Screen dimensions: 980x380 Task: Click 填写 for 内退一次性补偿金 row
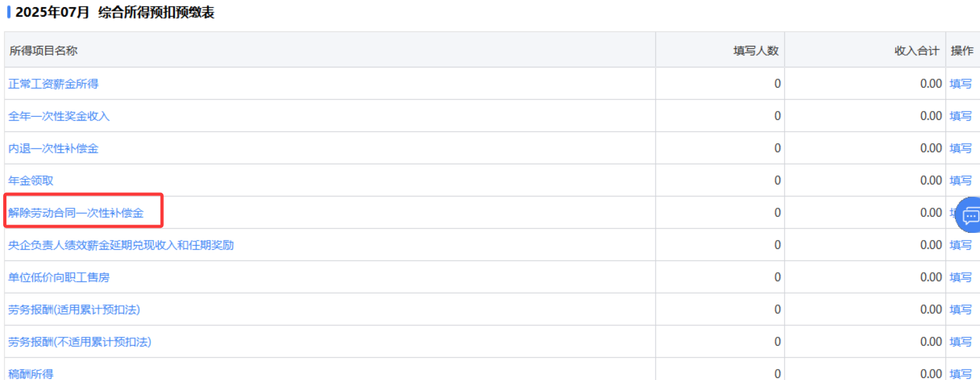961,148
